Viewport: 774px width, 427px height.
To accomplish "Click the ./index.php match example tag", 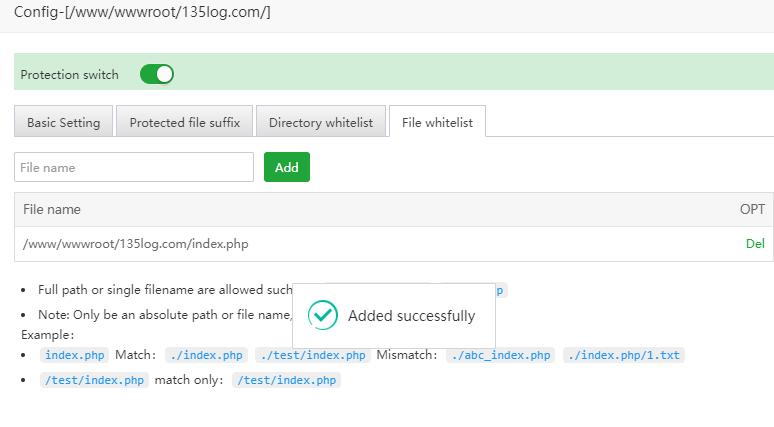I will point(206,355).
